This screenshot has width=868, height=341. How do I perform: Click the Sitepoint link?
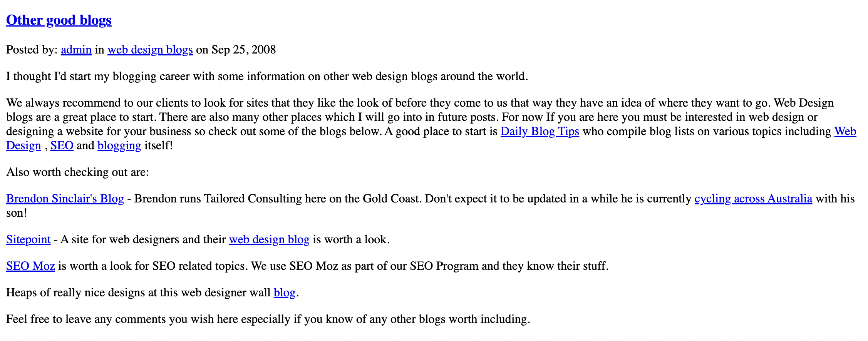click(x=28, y=239)
